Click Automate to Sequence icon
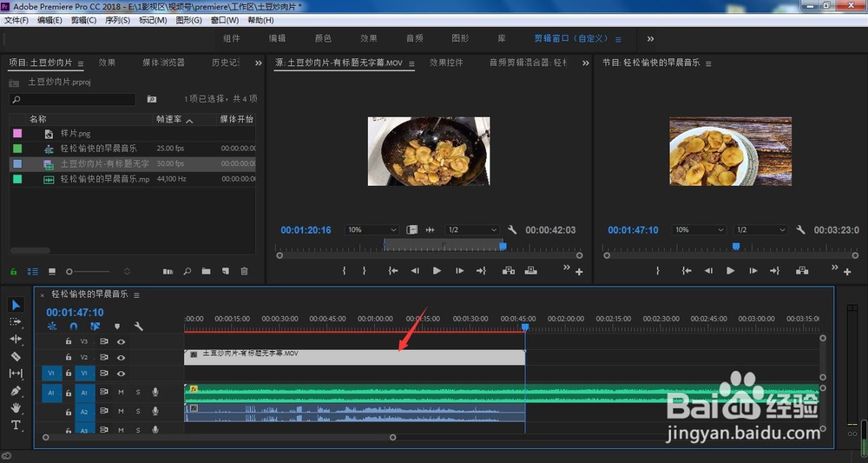Viewport: 868px width, 463px height. pos(168,271)
